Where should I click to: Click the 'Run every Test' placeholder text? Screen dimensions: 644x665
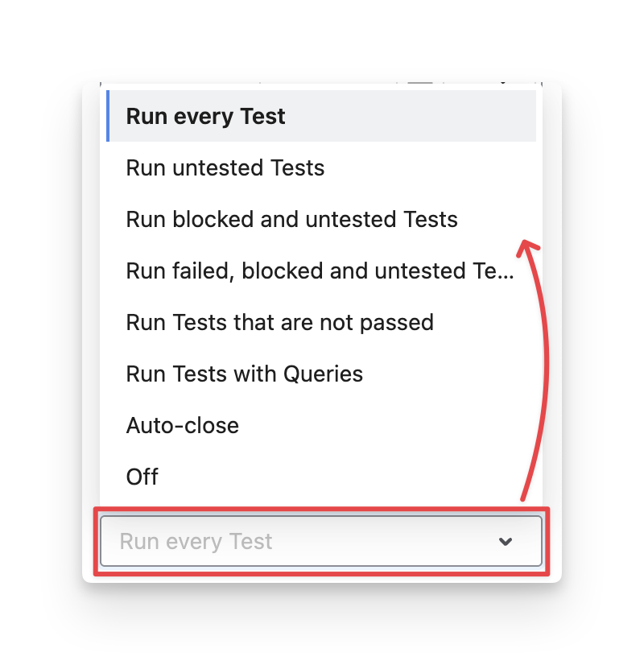tap(196, 542)
